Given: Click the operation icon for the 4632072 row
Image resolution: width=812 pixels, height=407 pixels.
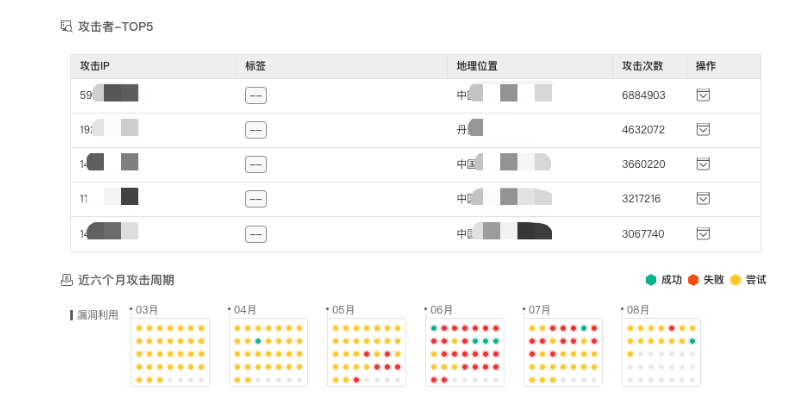Looking at the screenshot, I should coord(703,129).
